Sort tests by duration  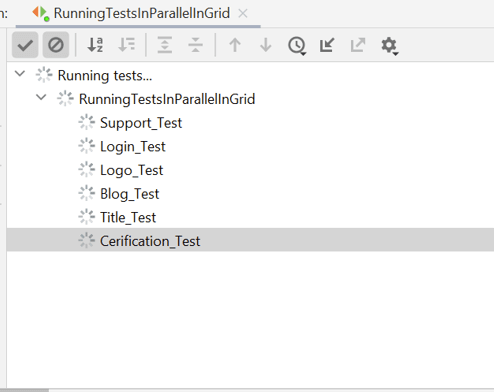click(x=126, y=45)
